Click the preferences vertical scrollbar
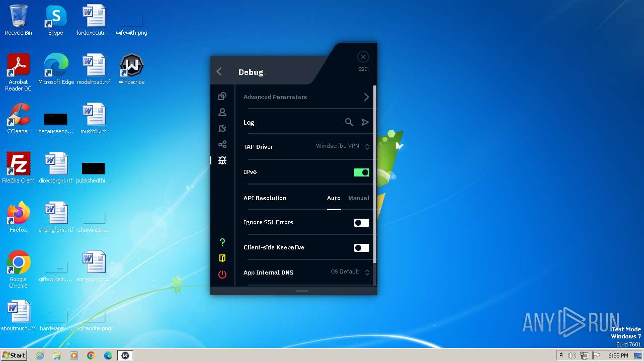Screen dimensions: 644x362 [x=375, y=173]
